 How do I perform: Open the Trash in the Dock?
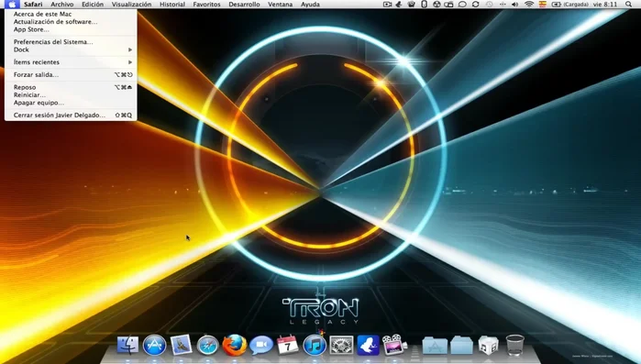tap(514, 346)
